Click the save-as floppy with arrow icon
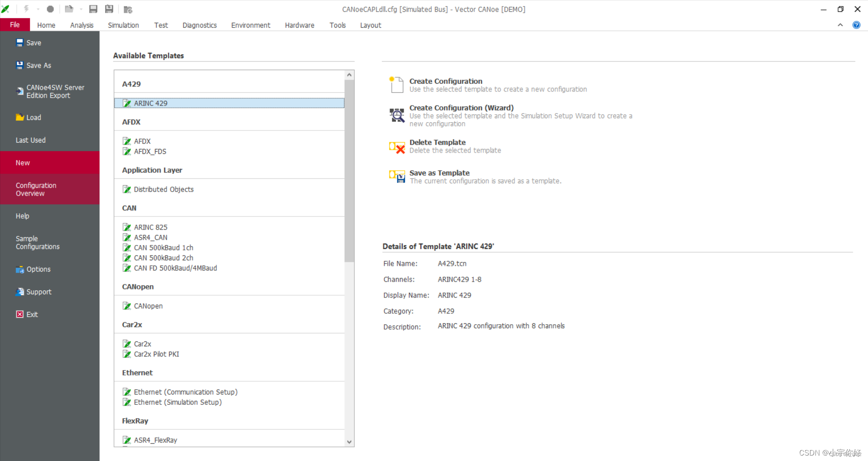This screenshot has height=461, width=868. (109, 9)
